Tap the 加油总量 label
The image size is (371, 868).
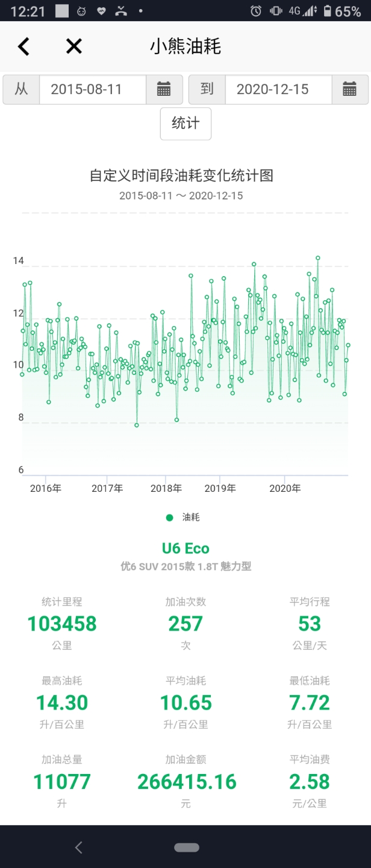(62, 759)
